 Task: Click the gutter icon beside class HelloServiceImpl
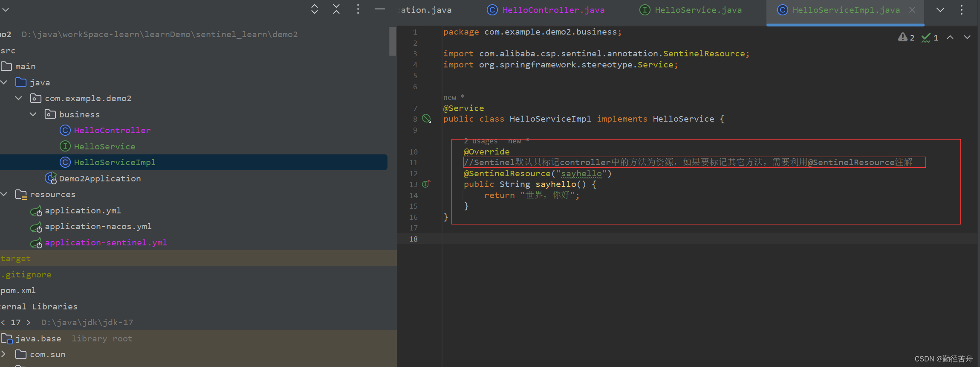(x=426, y=119)
